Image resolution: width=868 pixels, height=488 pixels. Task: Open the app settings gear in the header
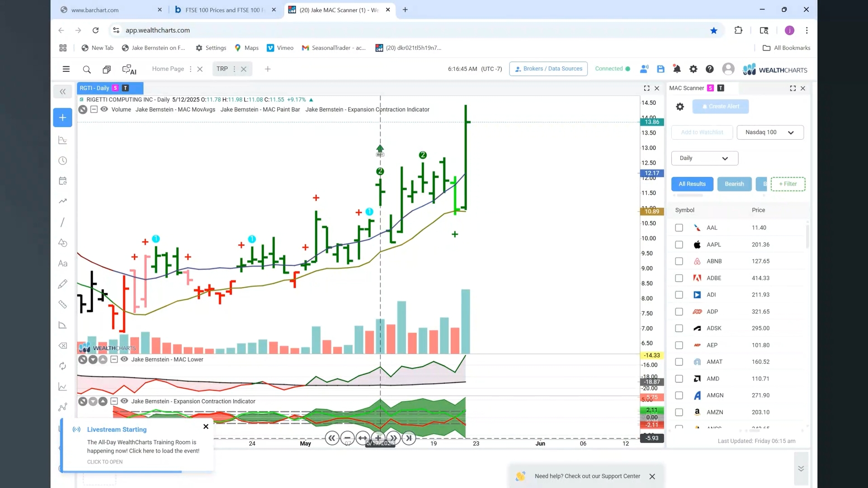pyautogui.click(x=693, y=69)
